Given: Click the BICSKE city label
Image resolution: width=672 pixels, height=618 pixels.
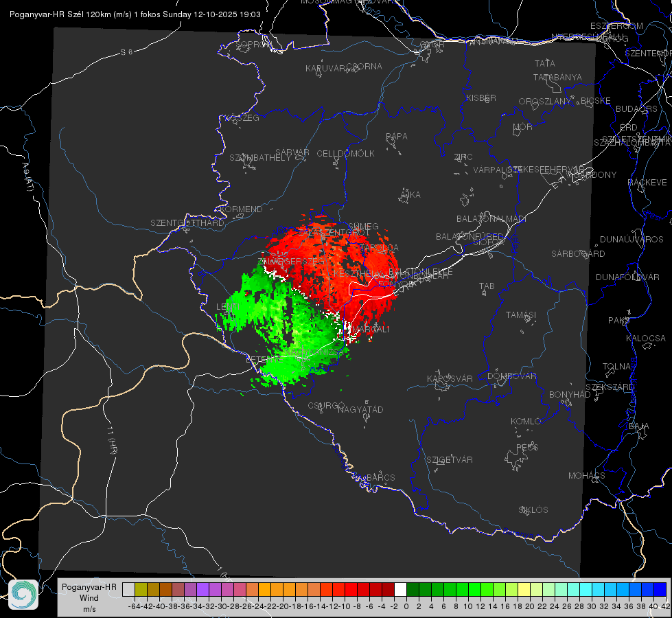Looking at the screenshot, I should point(596,101).
